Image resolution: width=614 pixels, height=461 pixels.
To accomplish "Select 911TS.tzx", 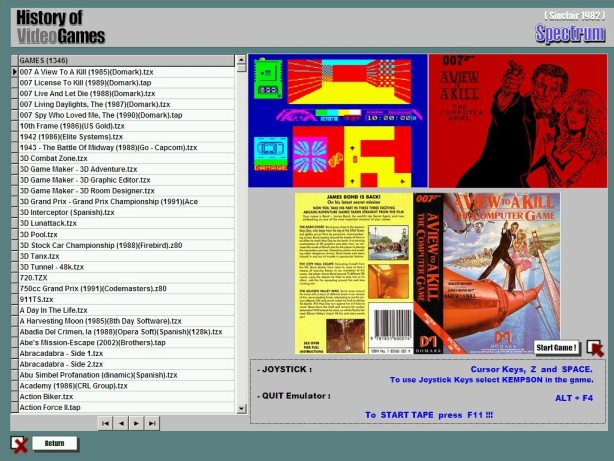I will [126, 299].
